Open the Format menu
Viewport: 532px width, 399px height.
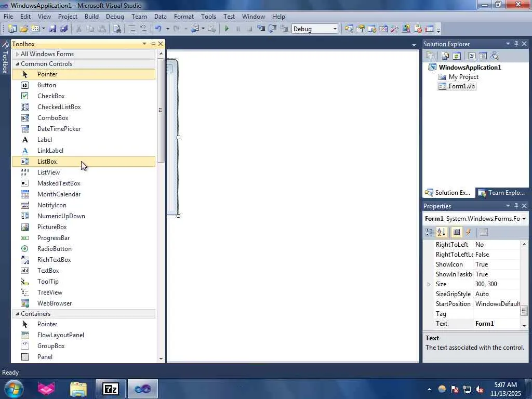(184, 16)
